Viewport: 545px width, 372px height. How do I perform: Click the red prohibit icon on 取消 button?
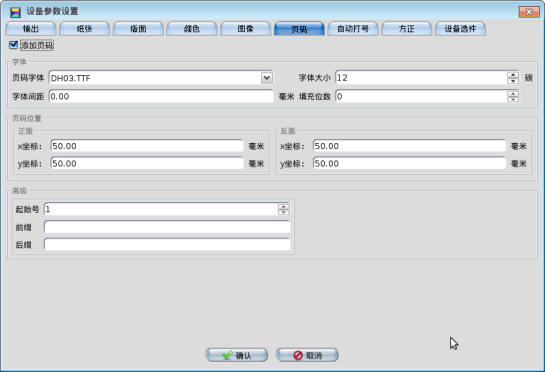tap(298, 355)
